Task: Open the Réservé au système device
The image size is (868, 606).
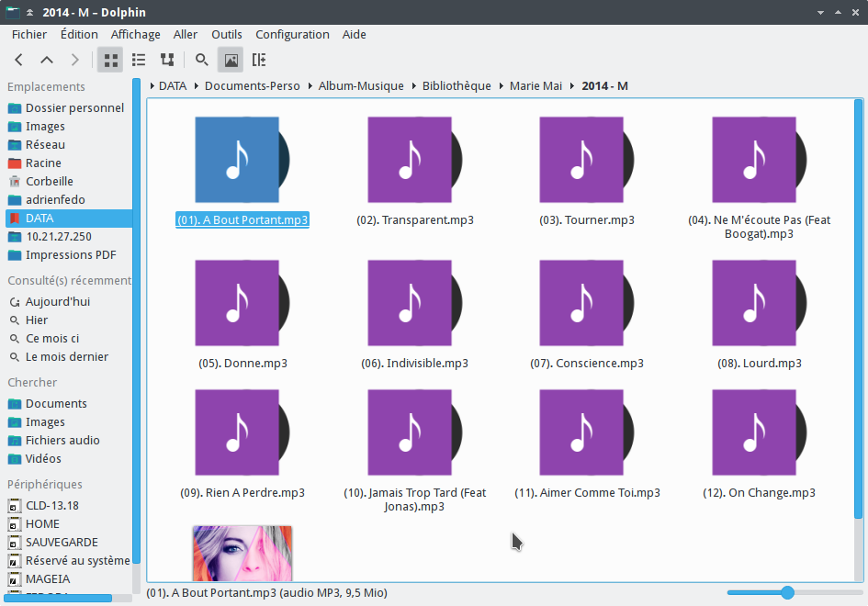Action: [x=69, y=561]
